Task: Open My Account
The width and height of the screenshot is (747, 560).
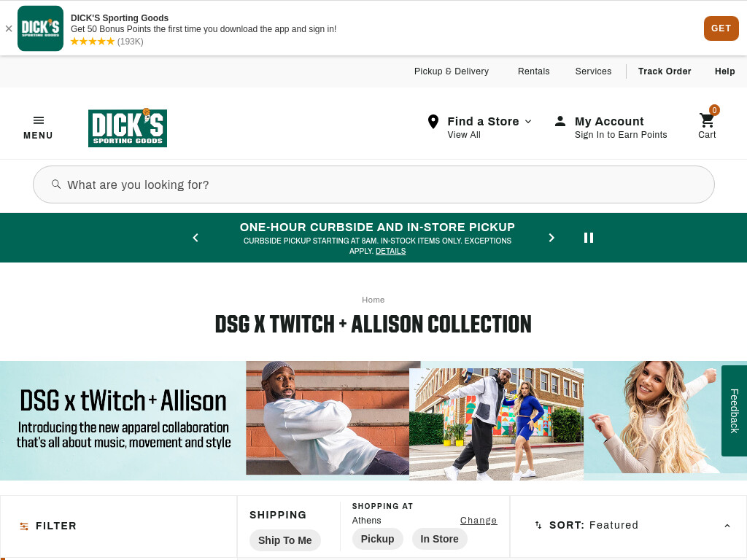Action: click(x=609, y=122)
